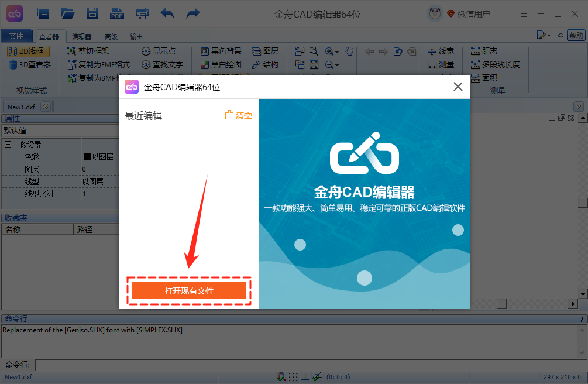
Task: Click the 帮助 help button
Action: 576,35
